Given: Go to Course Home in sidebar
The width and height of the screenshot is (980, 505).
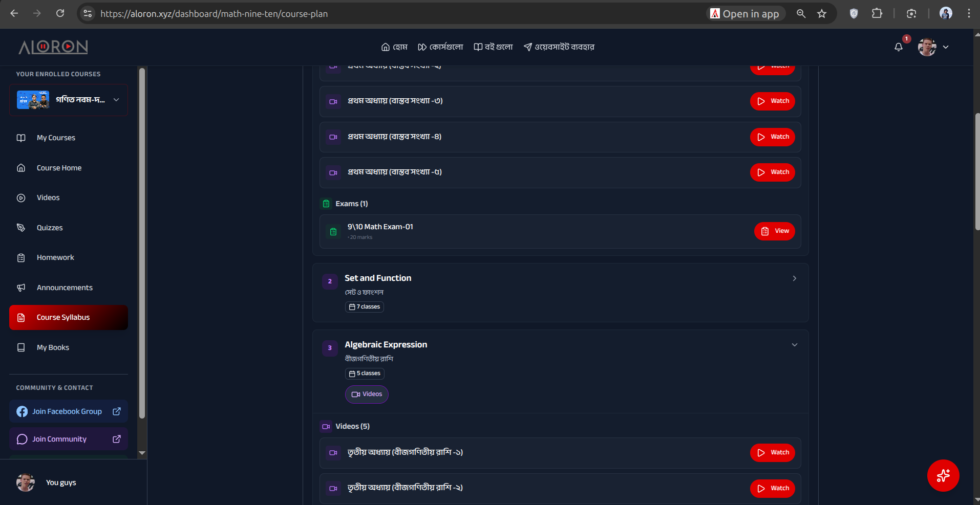Looking at the screenshot, I should click(x=69, y=168).
